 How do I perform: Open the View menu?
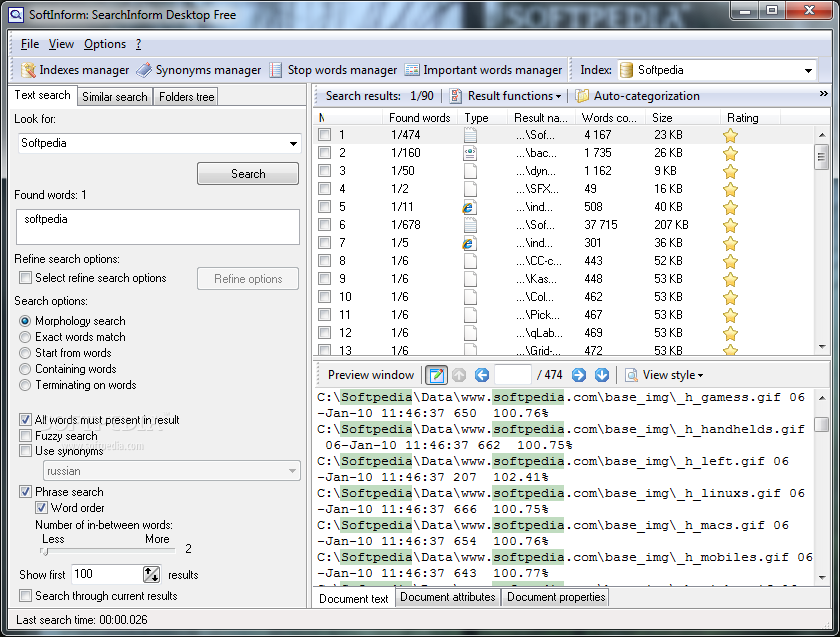(61, 44)
